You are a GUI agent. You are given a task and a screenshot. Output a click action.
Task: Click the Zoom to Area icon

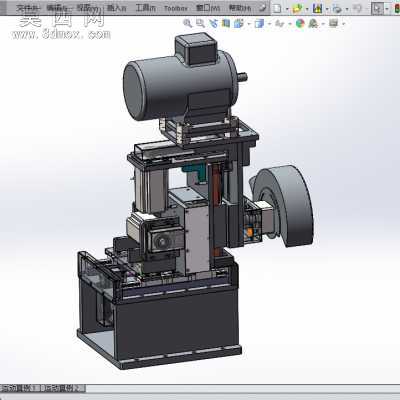pyautogui.click(x=200, y=23)
